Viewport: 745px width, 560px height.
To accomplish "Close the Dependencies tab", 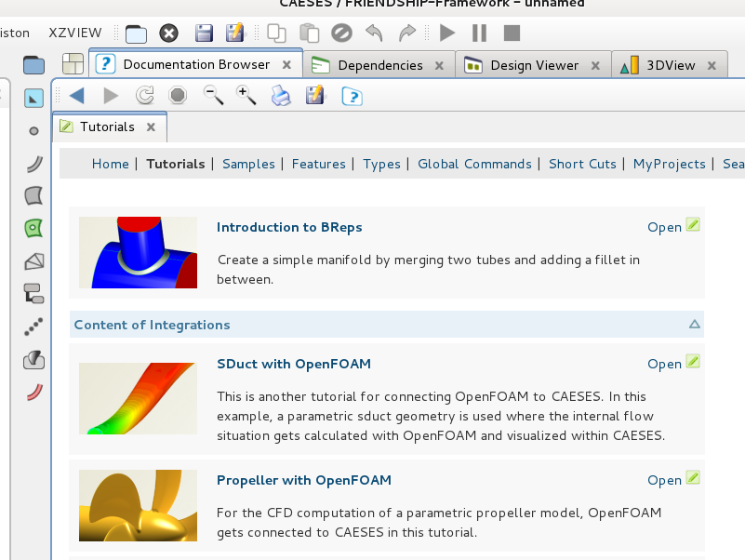I will tap(439, 66).
